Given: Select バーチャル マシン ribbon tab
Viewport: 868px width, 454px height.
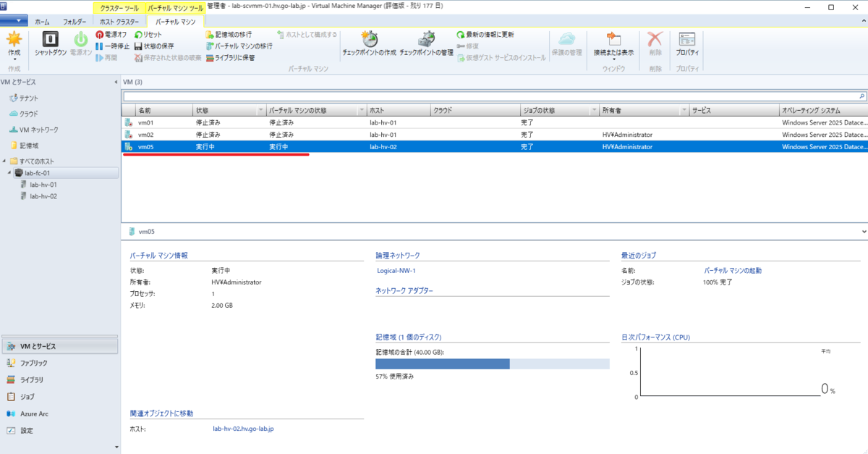Looking at the screenshot, I should pos(176,22).
